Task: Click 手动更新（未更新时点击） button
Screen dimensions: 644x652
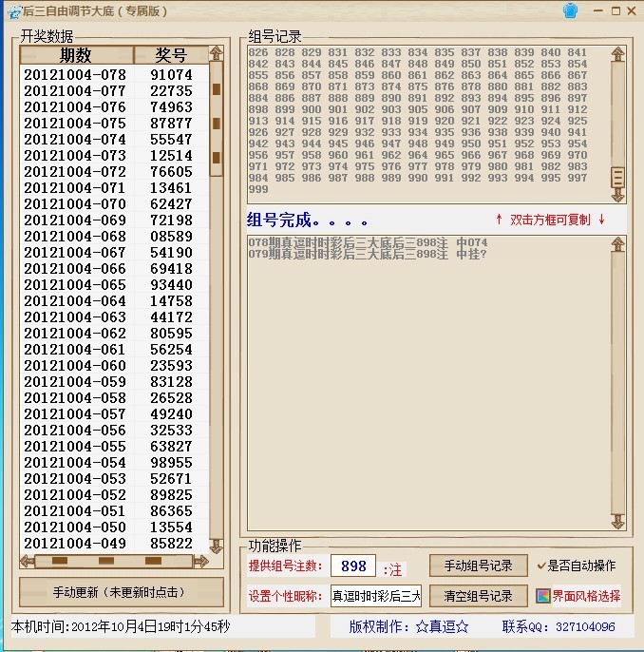Action: [x=122, y=592]
